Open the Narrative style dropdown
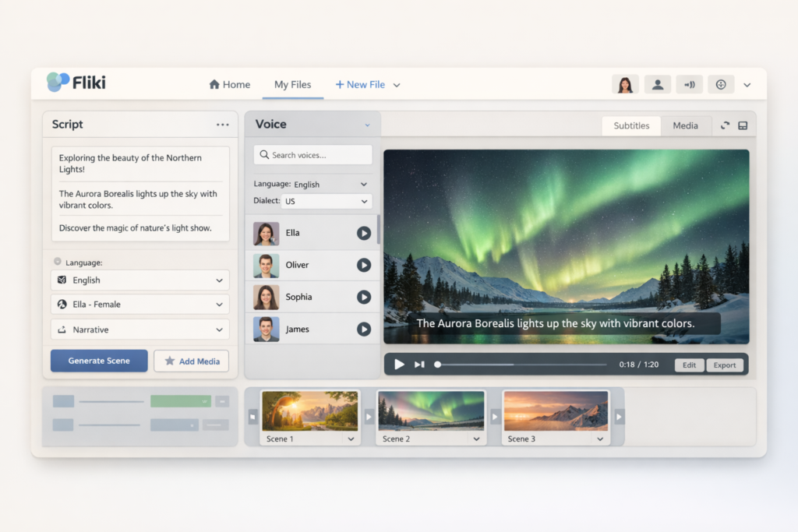The height and width of the screenshot is (532, 798). pos(139,329)
